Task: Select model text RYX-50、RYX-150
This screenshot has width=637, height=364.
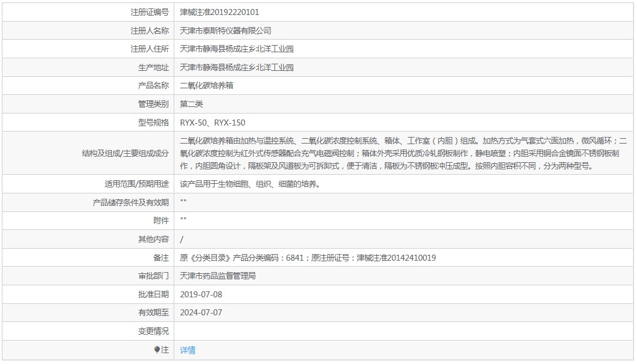Action: click(213, 123)
